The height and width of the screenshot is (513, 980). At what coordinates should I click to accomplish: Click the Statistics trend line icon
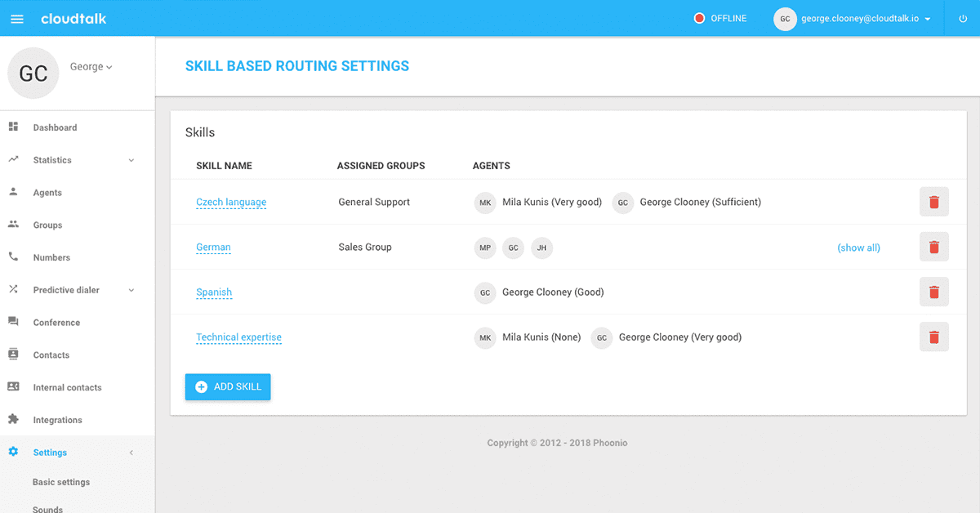click(x=13, y=159)
